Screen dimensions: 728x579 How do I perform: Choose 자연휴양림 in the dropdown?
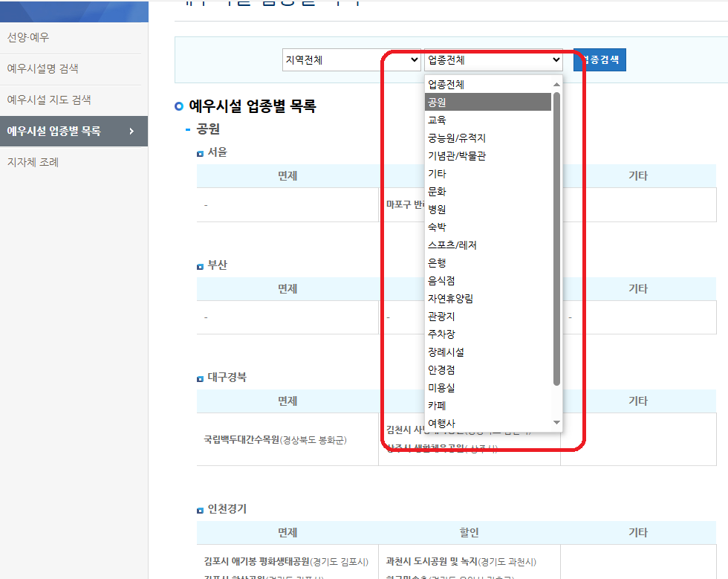click(488, 298)
